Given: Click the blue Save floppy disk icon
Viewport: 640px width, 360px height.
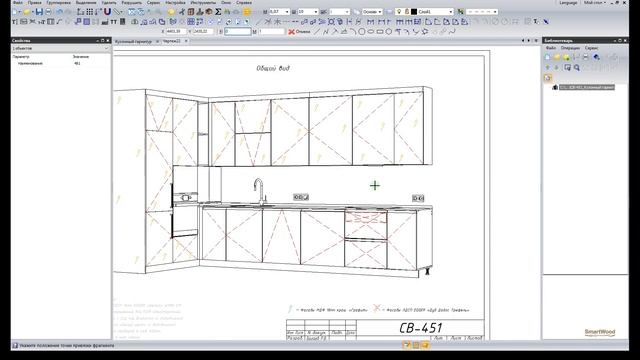Looking at the screenshot, I should point(39,12).
